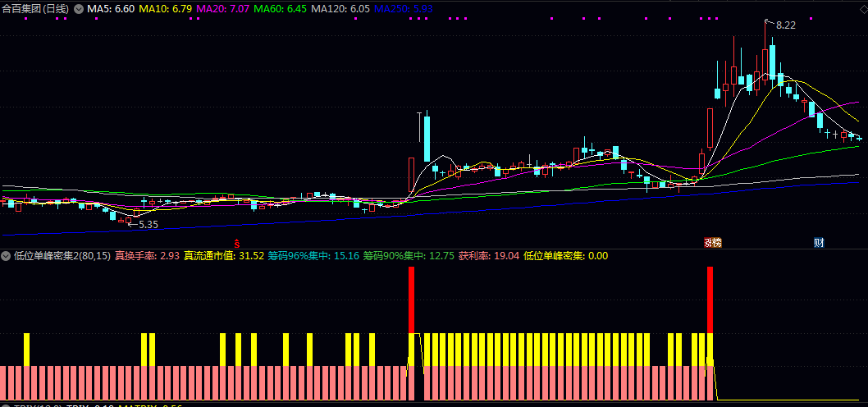Open the 涨榜 event marker

(712, 243)
